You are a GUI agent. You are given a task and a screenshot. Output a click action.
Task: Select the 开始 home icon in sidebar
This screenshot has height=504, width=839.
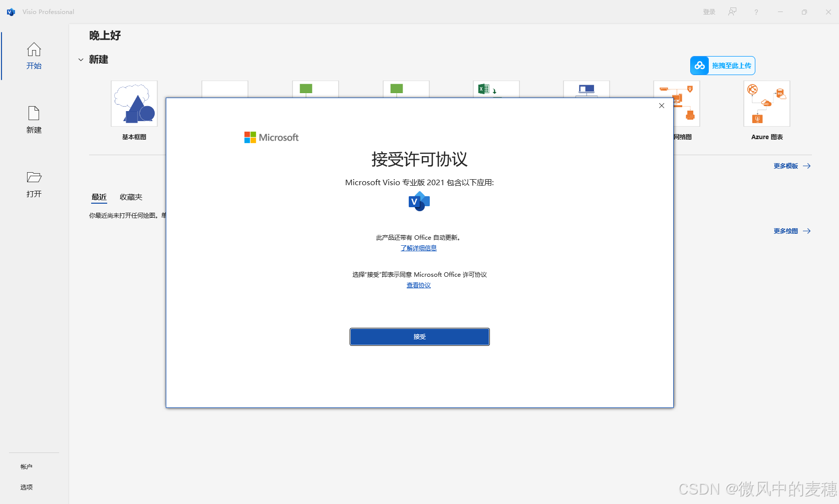click(x=34, y=50)
